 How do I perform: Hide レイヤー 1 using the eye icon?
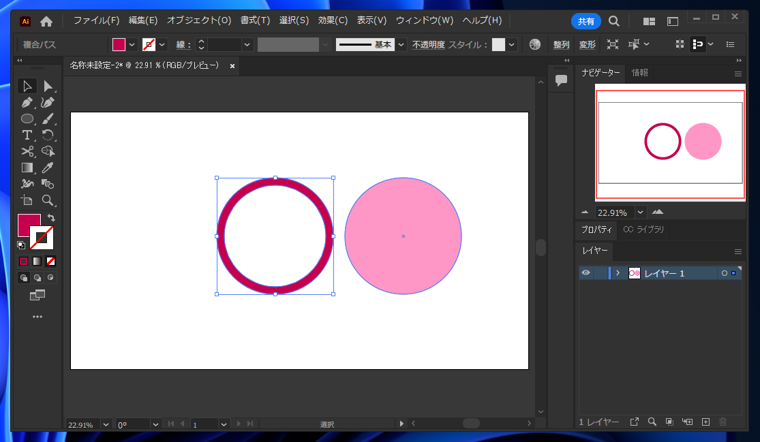point(586,273)
